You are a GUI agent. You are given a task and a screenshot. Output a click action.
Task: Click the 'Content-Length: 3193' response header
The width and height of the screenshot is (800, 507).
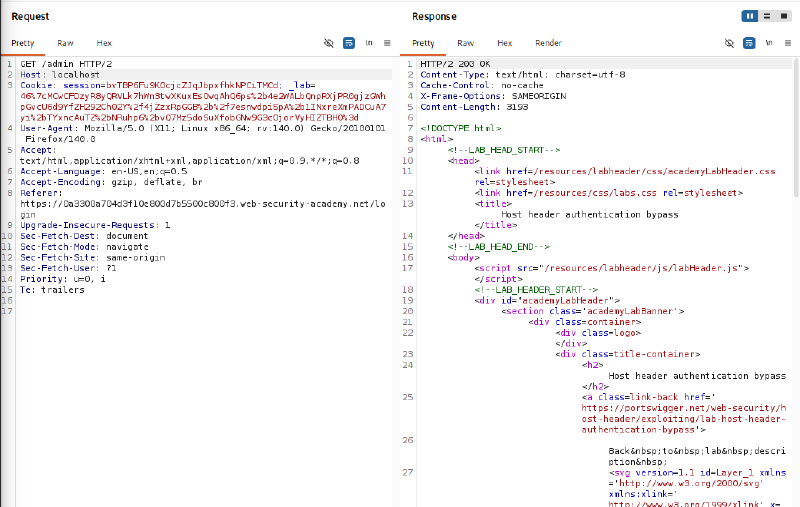[x=474, y=107]
